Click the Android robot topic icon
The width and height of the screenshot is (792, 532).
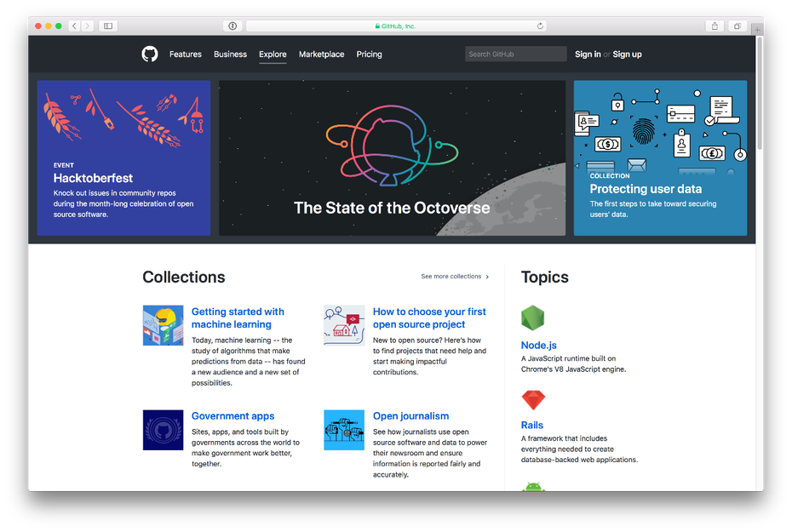533,487
